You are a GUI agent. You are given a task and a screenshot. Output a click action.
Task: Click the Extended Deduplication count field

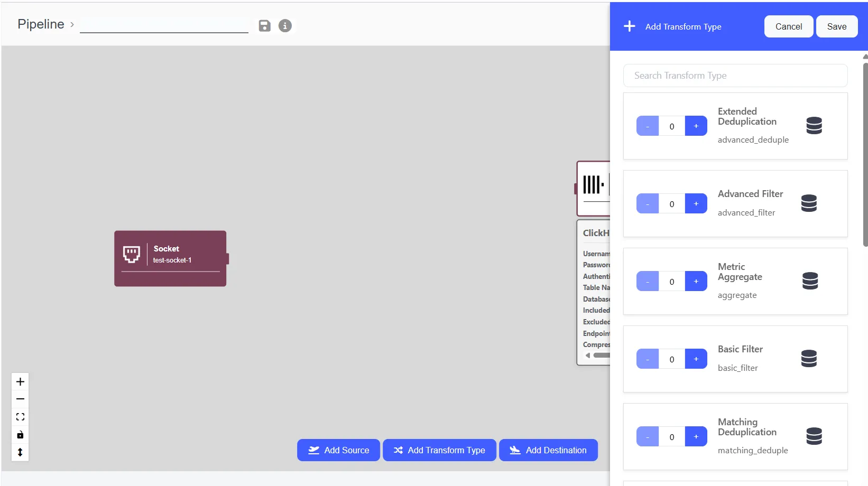672,126
